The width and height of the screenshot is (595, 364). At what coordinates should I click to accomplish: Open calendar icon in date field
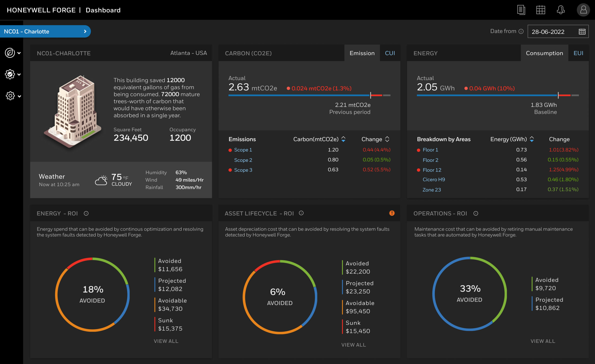pyautogui.click(x=582, y=32)
